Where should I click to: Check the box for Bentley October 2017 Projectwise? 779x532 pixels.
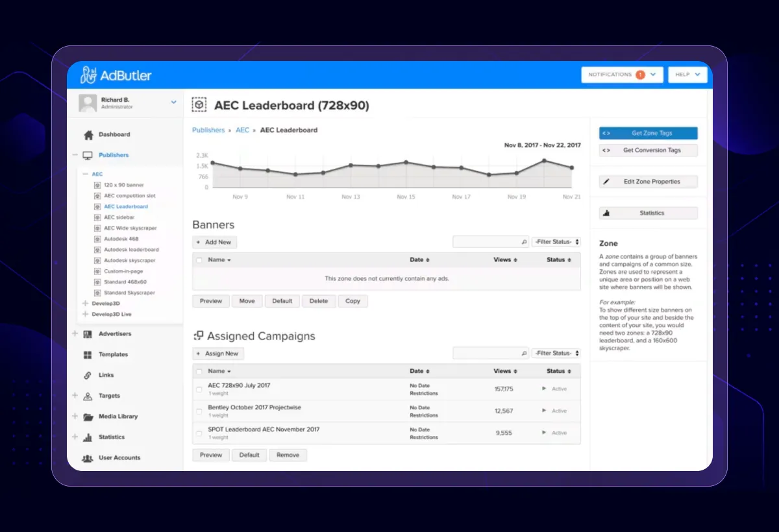click(x=199, y=411)
